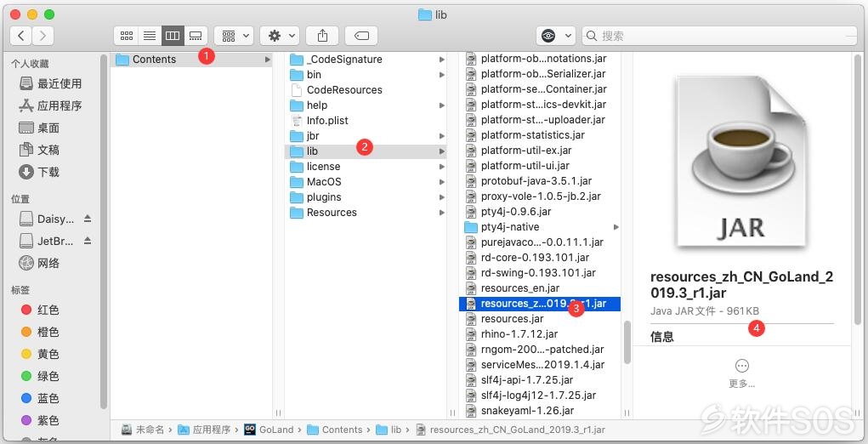Click 未命名 in the path bar
The image size is (868, 444).
(x=144, y=430)
